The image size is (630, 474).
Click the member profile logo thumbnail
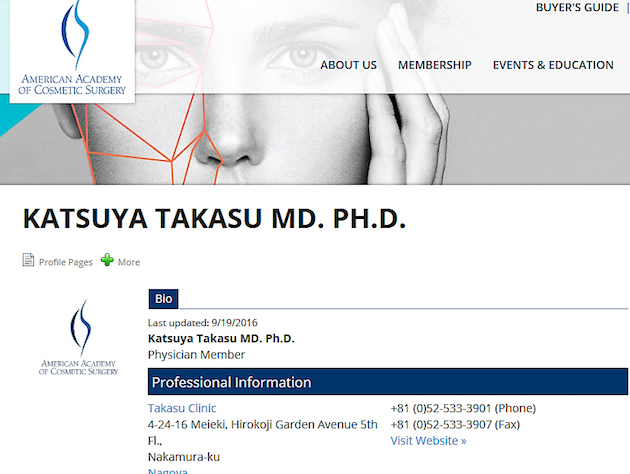coord(79,337)
